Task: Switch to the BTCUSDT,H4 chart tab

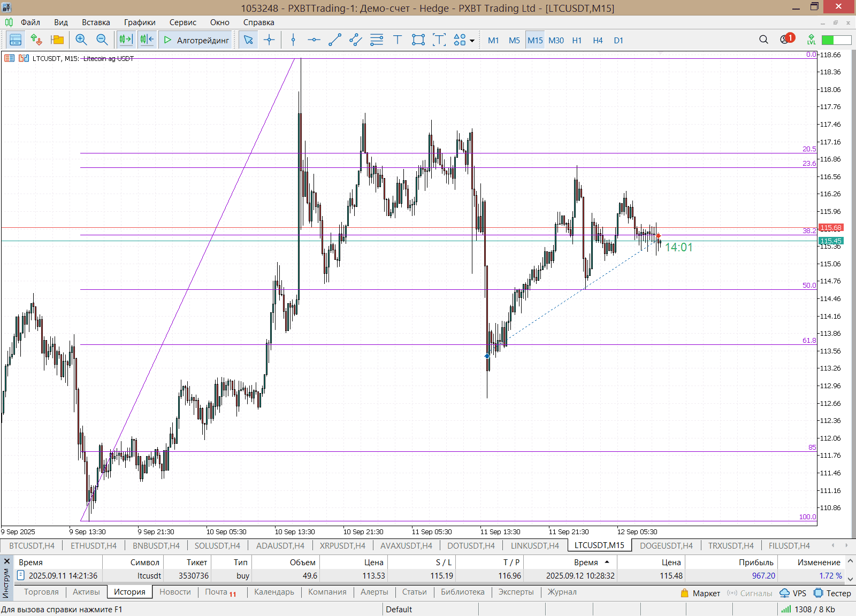Action: click(32, 545)
